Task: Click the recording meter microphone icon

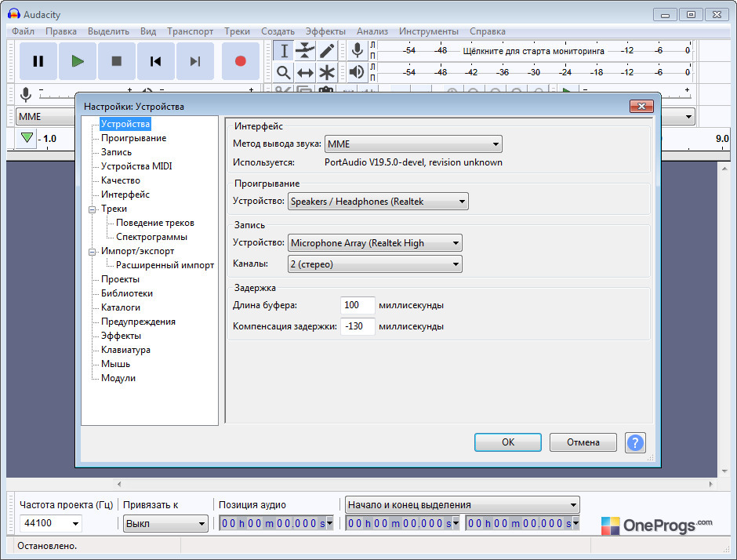Action: (x=358, y=50)
